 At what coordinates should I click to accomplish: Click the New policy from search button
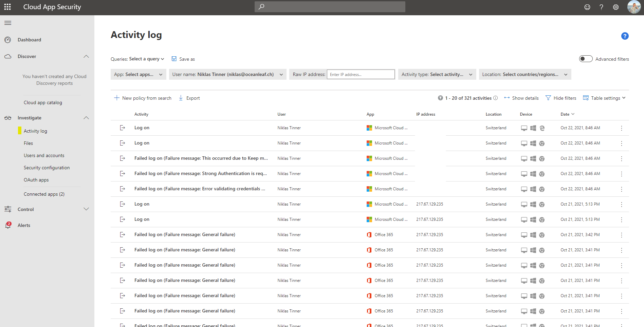pyautogui.click(x=147, y=98)
